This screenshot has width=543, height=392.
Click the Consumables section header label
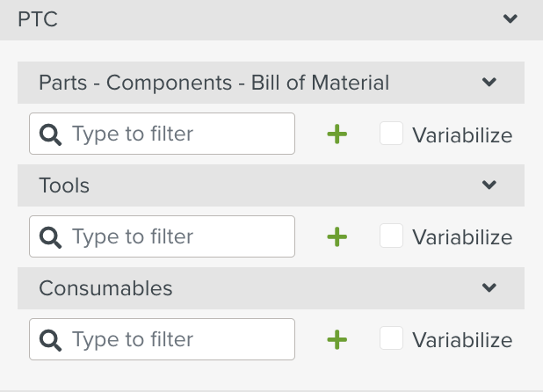(x=105, y=288)
